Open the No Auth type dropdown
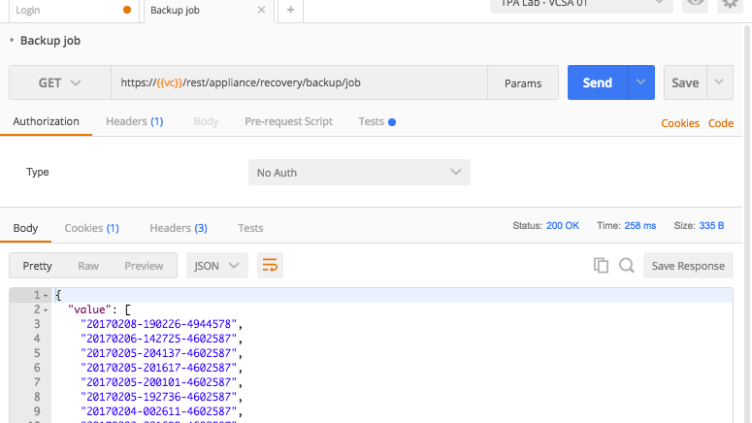Viewport: 752px width, 423px height. click(x=359, y=173)
